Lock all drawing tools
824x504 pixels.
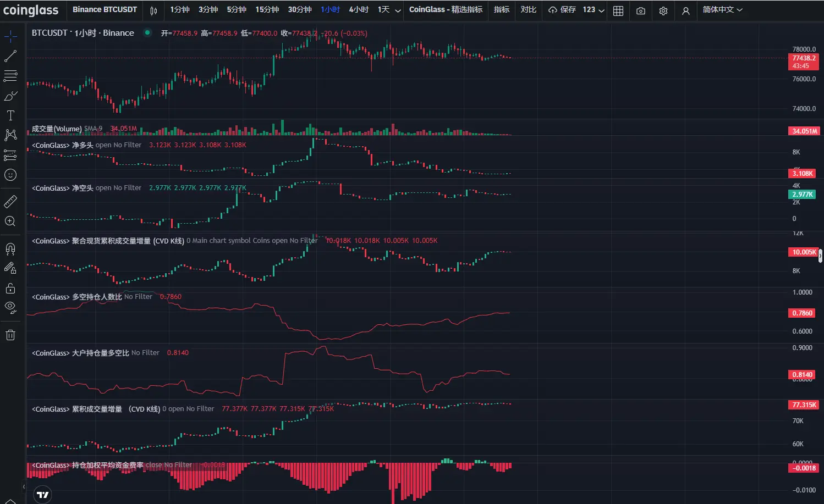coord(10,289)
